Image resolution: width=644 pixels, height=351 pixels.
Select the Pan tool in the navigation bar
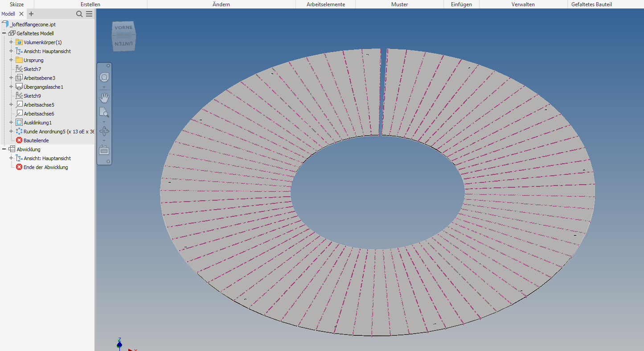(104, 98)
